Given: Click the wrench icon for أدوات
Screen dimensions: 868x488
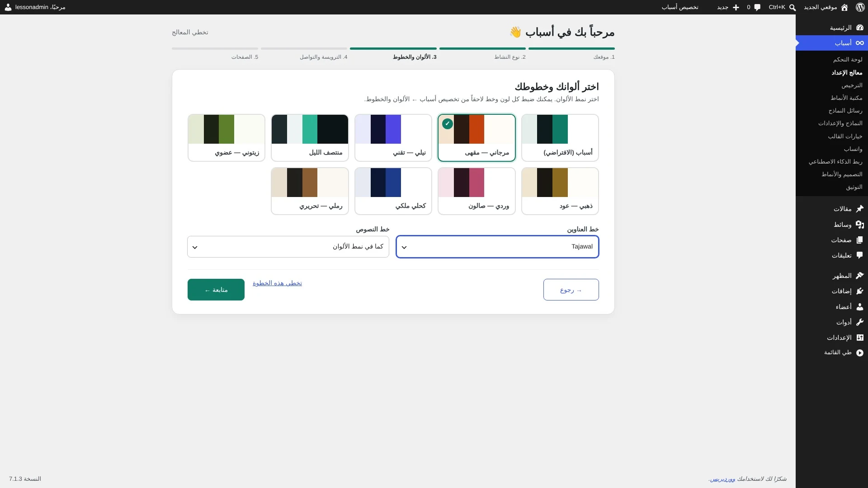Looking at the screenshot, I should [x=860, y=322].
